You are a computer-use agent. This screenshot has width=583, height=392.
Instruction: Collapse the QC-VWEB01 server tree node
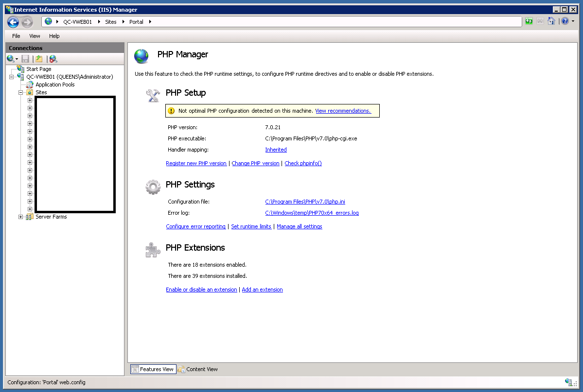click(x=12, y=77)
